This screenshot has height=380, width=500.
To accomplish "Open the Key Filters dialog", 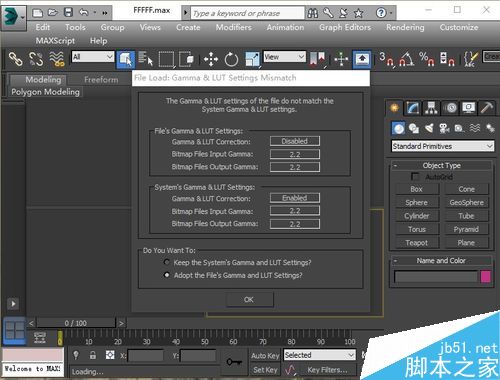I will 327,370.
